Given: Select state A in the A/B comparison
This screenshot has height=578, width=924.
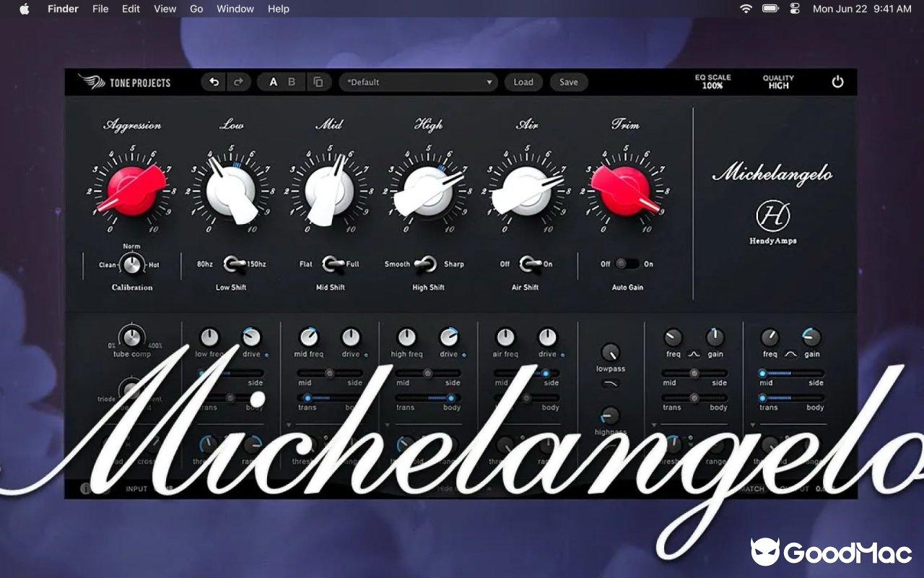Looking at the screenshot, I should pyautogui.click(x=273, y=82).
